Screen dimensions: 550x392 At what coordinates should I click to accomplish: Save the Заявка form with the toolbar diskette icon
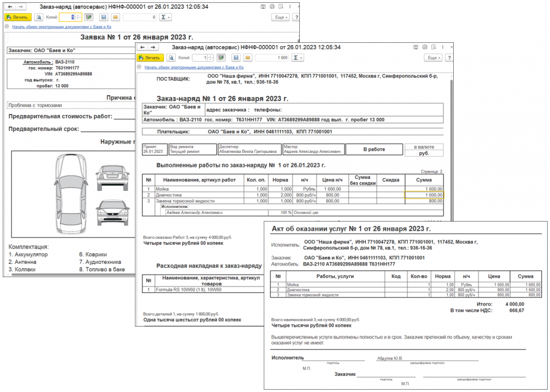(x=103, y=17)
